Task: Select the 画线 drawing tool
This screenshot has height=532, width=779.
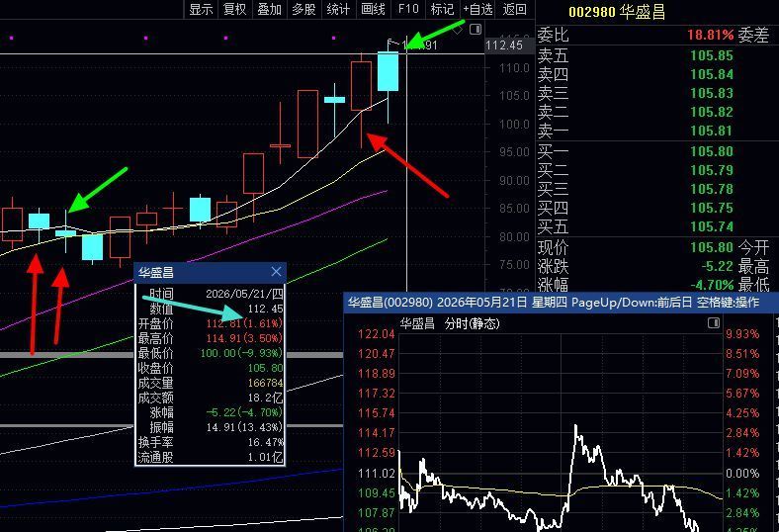Action: coord(373,9)
